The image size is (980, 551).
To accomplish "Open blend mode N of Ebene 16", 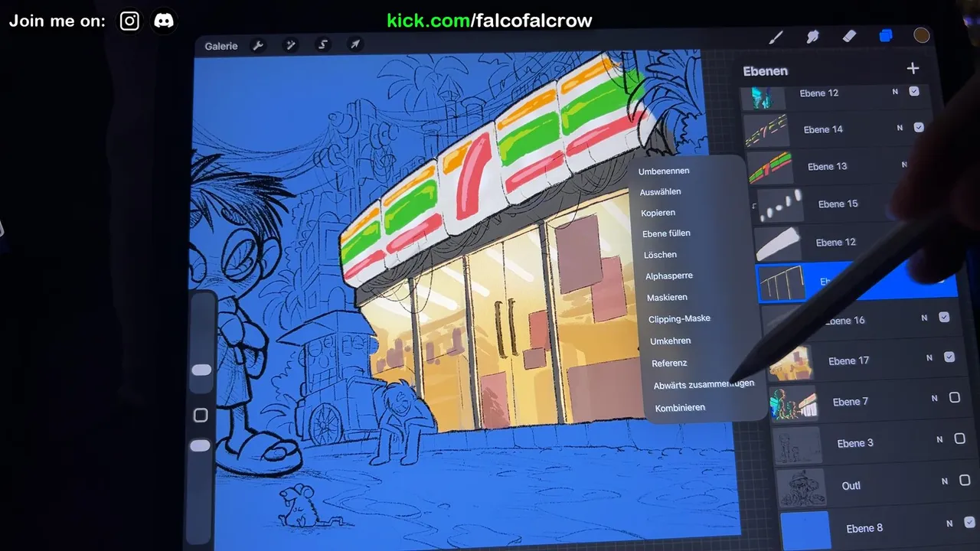I will click(924, 318).
